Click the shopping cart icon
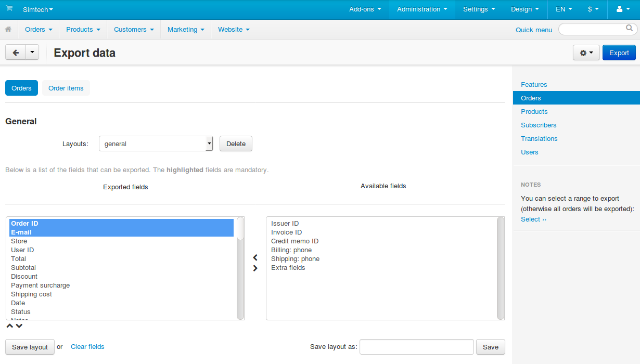 pyautogui.click(x=9, y=9)
